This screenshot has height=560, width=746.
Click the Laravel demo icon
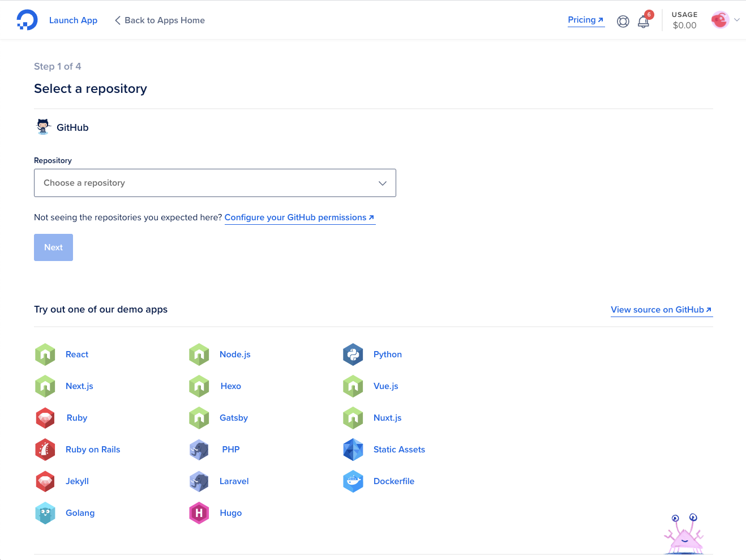[x=199, y=481]
